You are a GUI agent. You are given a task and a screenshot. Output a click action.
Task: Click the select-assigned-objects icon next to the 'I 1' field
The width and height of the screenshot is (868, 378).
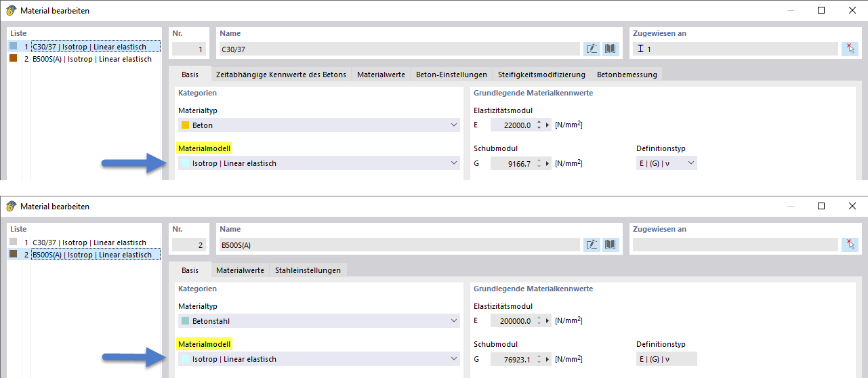point(850,49)
